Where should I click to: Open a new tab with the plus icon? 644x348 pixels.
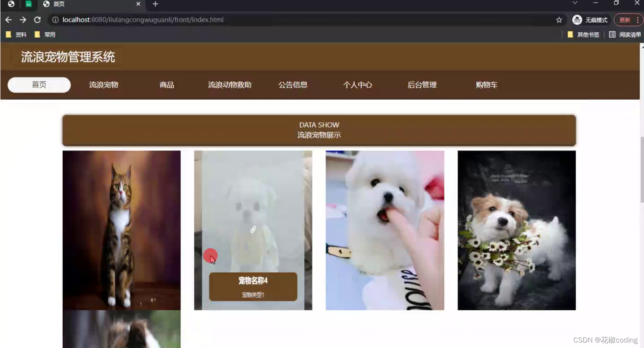coord(155,4)
